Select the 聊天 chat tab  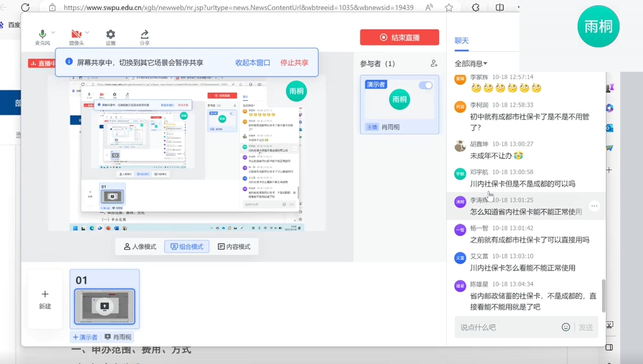pyautogui.click(x=462, y=41)
